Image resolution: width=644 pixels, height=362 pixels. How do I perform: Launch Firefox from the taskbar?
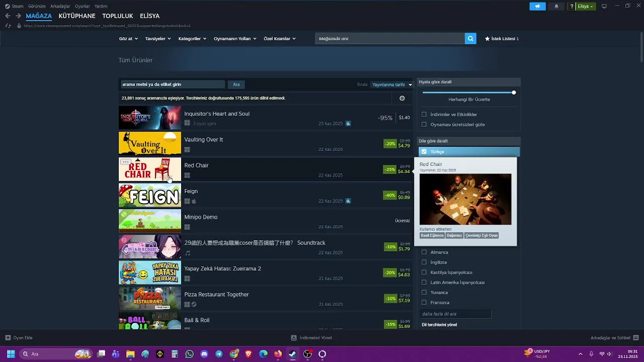point(278,354)
